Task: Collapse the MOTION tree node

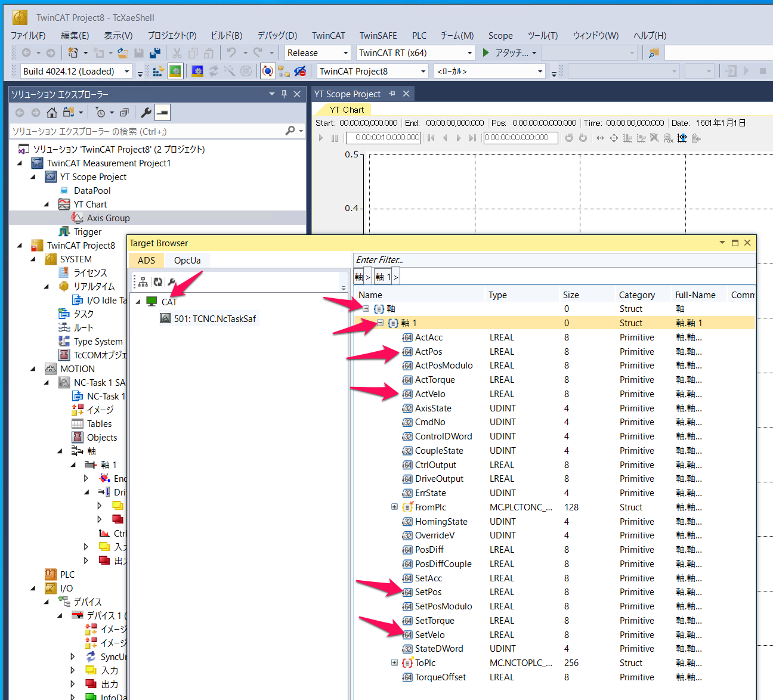Action: coord(33,368)
